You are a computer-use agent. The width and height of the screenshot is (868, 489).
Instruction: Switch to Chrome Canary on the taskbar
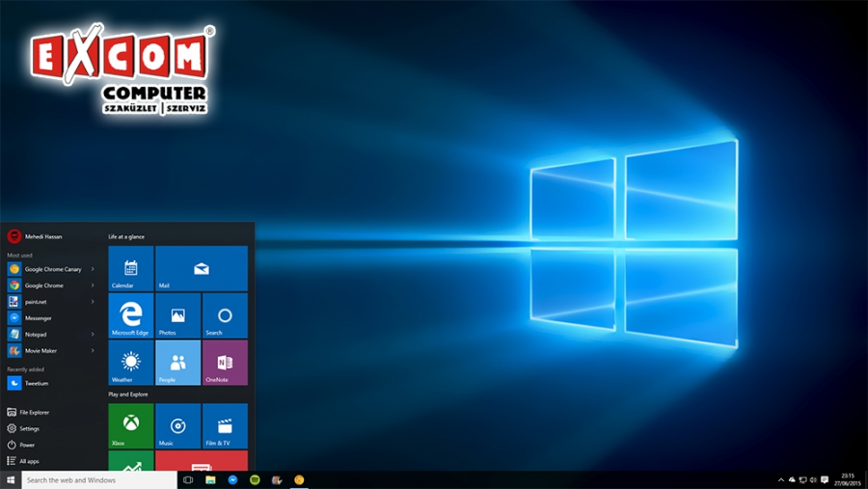[299, 480]
